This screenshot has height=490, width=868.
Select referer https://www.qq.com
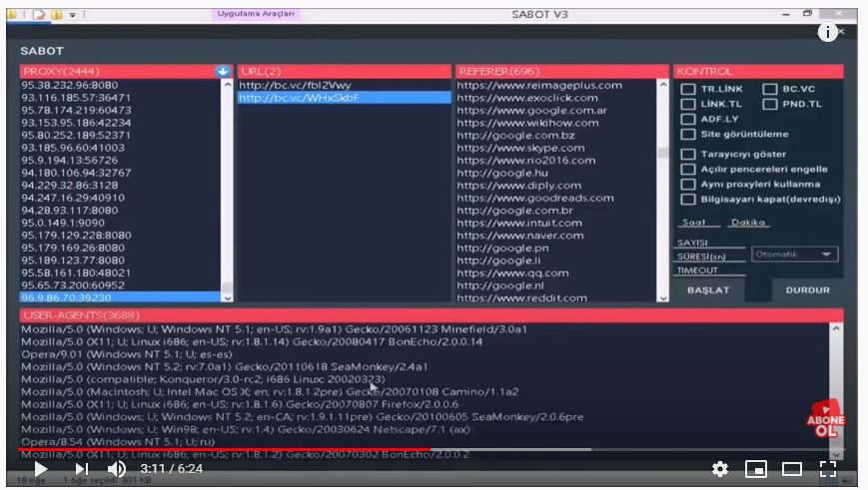tap(555, 272)
